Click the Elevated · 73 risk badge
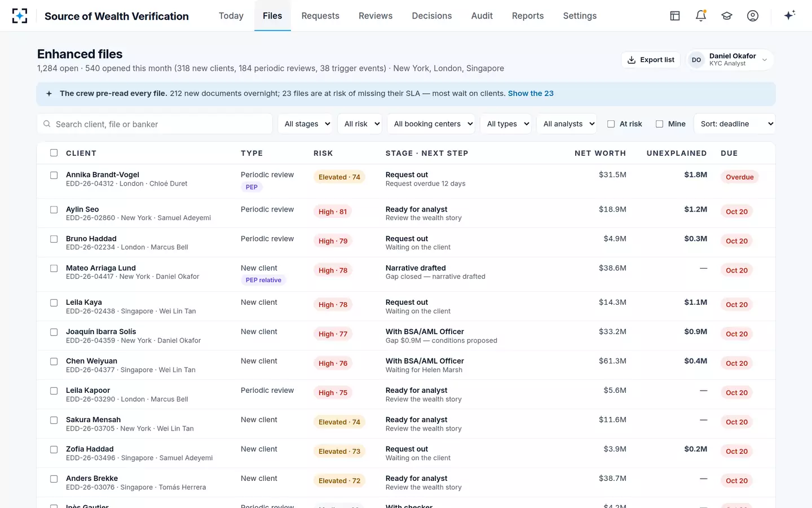Image resolution: width=812 pixels, height=508 pixels. click(x=339, y=452)
